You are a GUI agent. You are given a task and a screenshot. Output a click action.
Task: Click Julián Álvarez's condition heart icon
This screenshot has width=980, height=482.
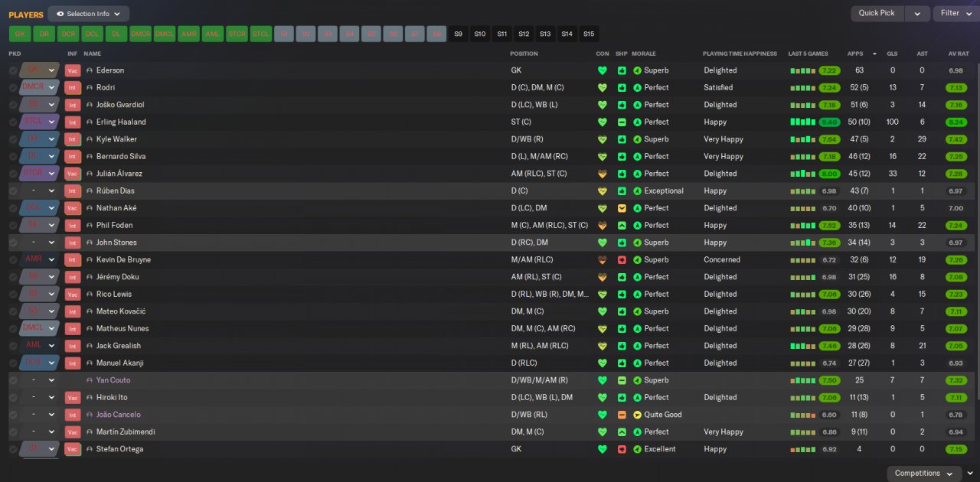click(x=603, y=174)
